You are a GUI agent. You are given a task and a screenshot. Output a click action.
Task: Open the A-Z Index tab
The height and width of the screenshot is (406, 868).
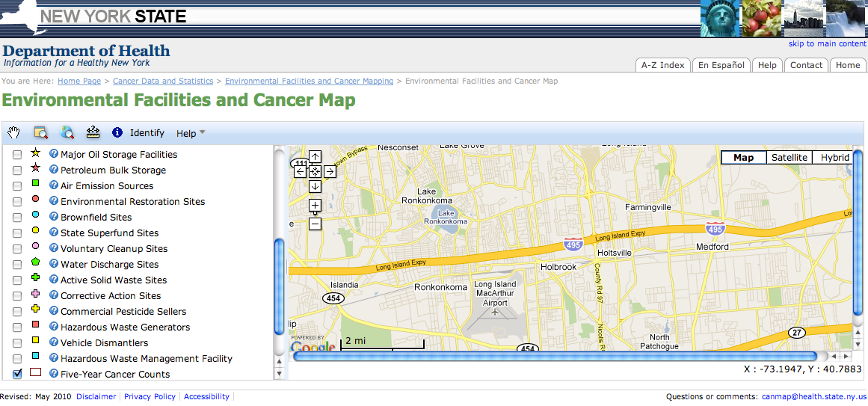pyautogui.click(x=663, y=65)
